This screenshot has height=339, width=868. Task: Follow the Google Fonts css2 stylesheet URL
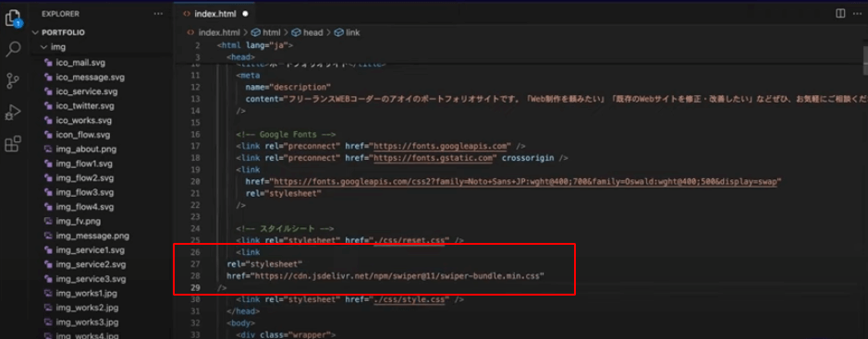tap(525, 181)
